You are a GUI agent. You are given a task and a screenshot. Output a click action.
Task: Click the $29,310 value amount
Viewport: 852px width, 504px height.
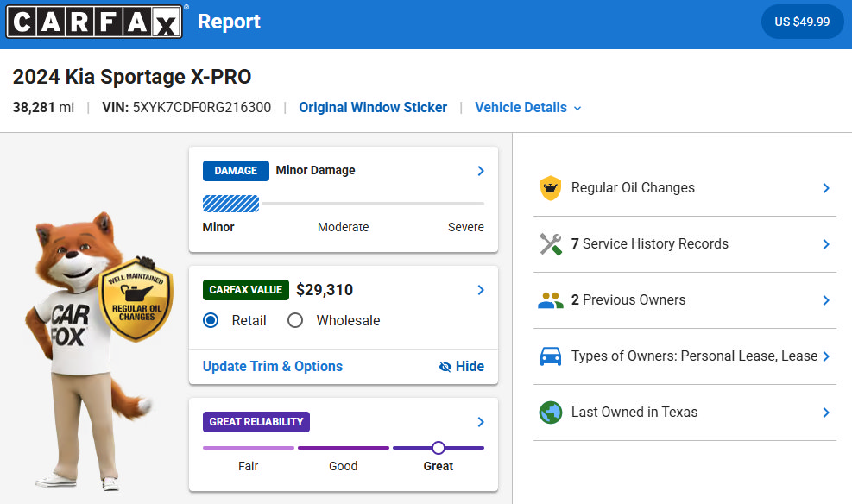[x=325, y=290]
